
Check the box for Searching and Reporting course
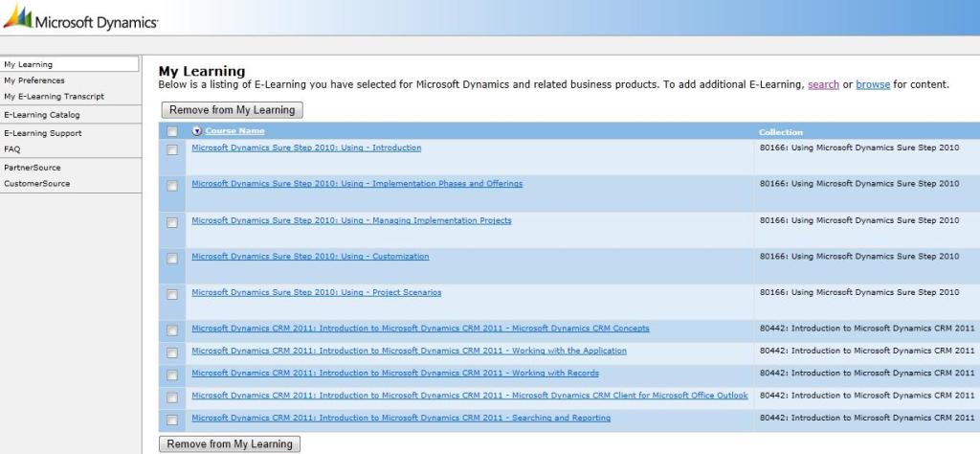(172, 420)
